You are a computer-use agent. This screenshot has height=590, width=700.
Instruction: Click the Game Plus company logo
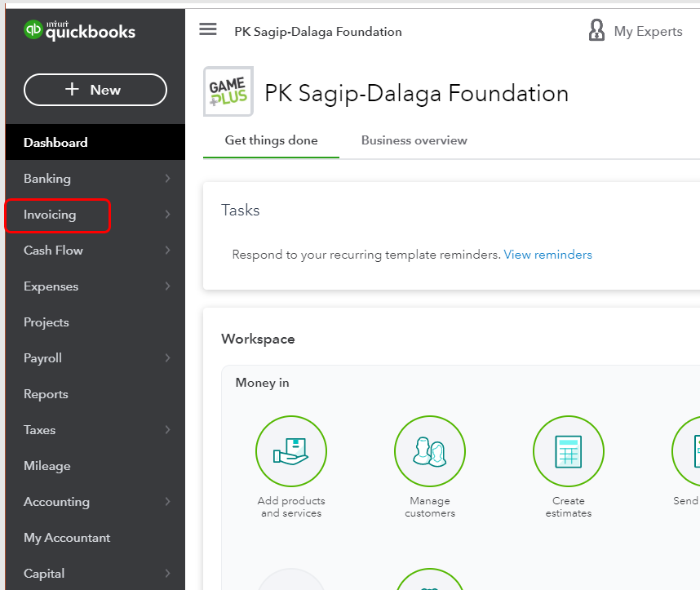[228, 91]
